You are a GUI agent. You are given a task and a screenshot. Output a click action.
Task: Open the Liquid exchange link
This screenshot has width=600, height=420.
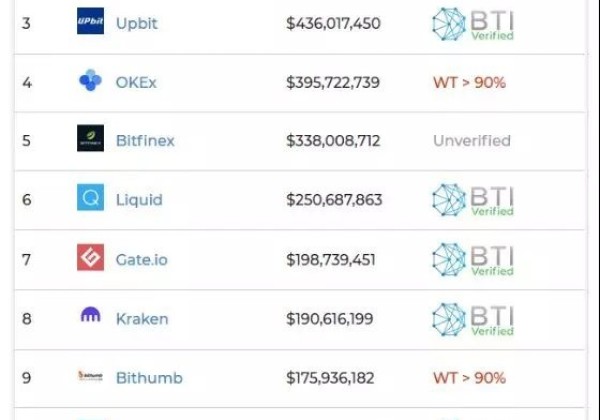pyautogui.click(x=139, y=200)
